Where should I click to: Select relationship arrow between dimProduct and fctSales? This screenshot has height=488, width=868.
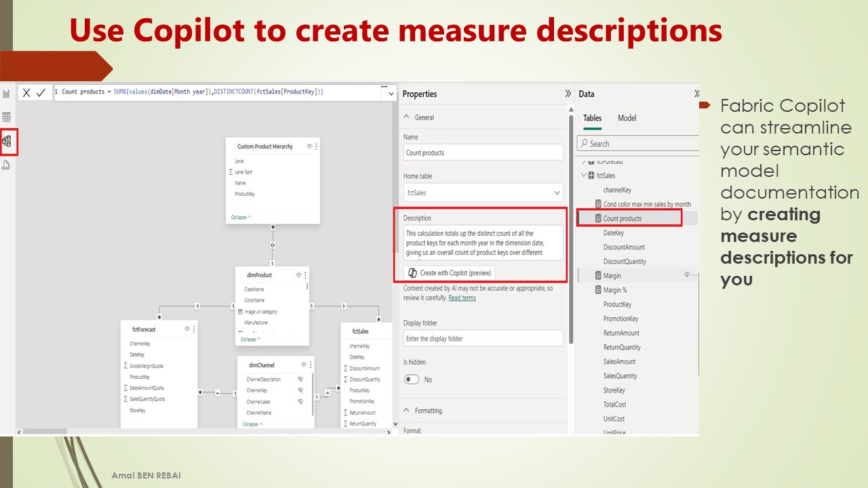(344, 306)
